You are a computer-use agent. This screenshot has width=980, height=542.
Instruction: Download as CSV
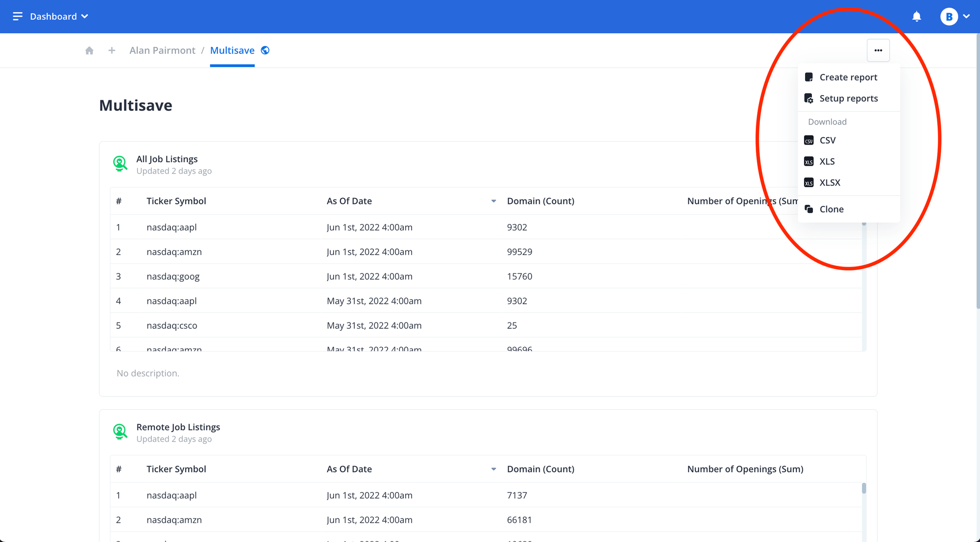[827, 141]
